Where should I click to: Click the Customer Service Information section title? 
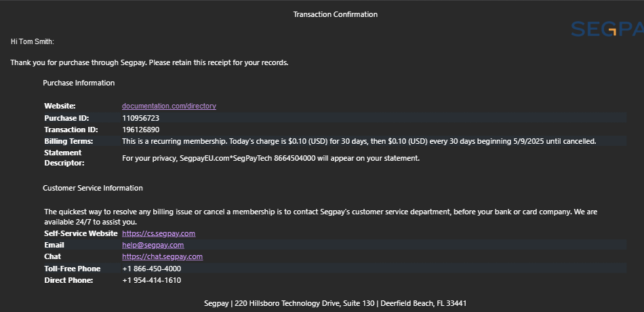coord(93,189)
